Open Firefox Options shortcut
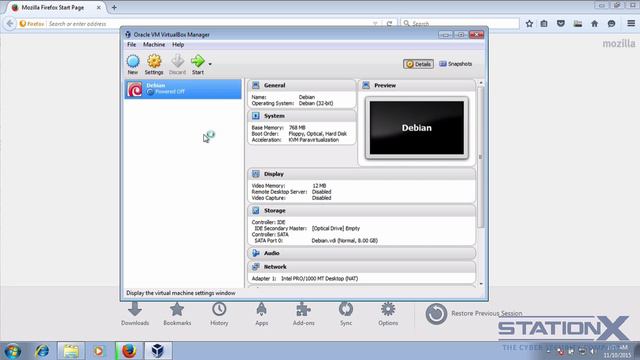The image size is (640, 360). (388, 314)
